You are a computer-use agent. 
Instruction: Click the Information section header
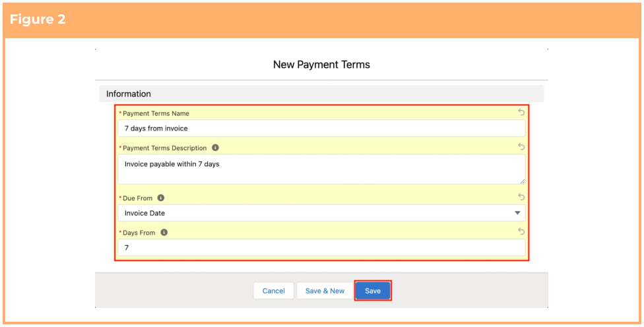point(321,94)
